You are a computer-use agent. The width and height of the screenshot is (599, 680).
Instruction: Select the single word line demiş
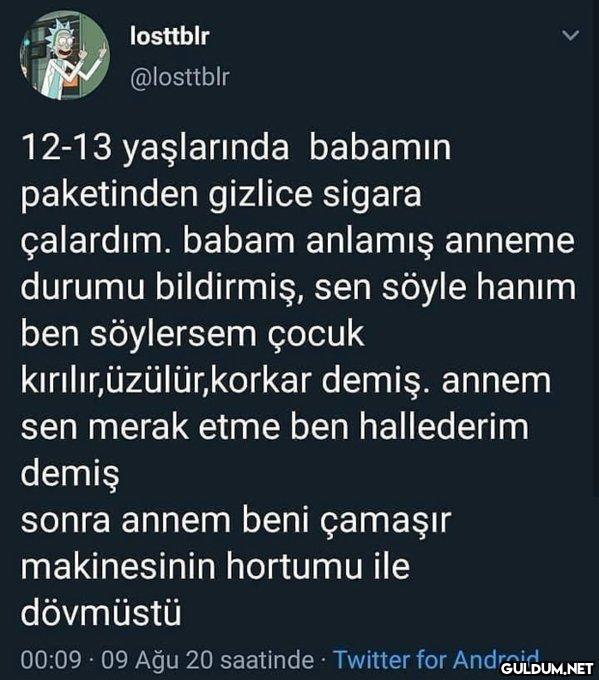70,475
